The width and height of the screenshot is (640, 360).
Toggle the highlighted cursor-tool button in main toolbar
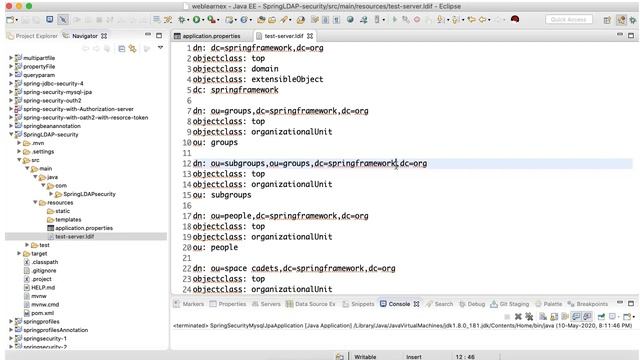pyautogui.click(x=63, y=20)
